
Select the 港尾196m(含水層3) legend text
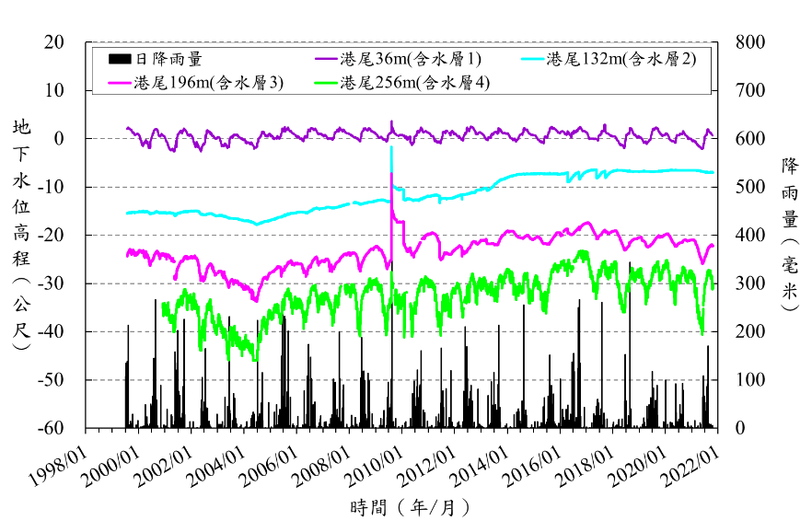pos(208,83)
